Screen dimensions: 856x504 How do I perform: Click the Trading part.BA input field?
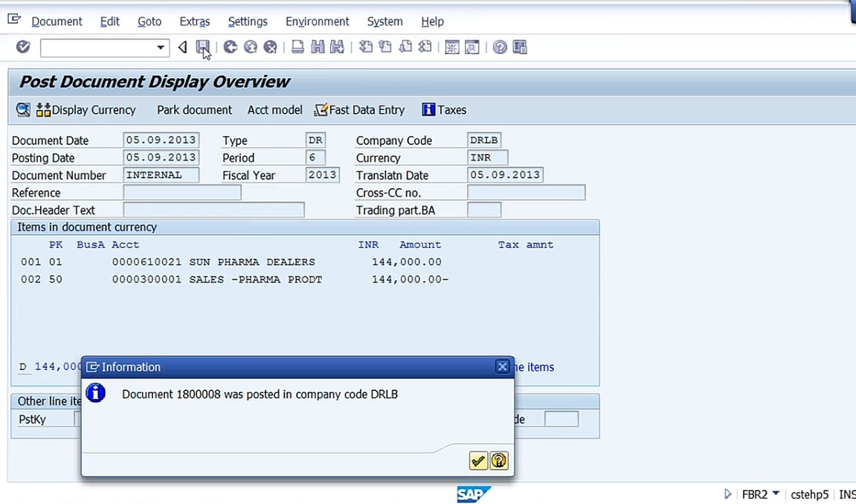[484, 210]
